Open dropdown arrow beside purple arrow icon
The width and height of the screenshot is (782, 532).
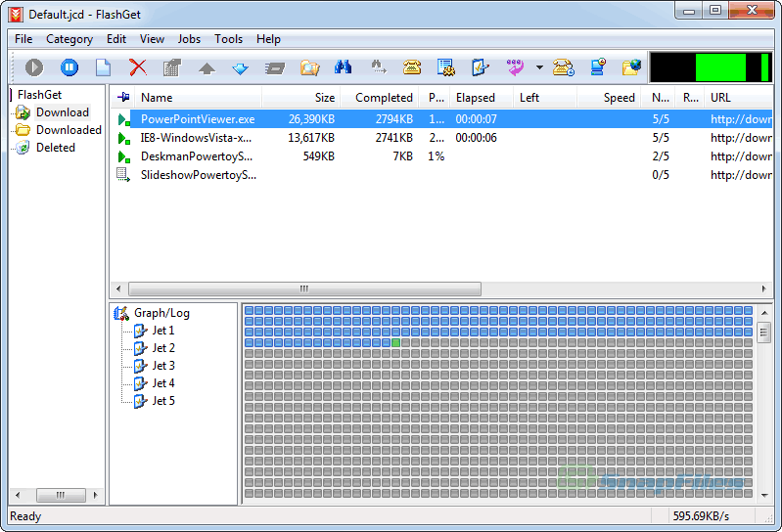(539, 67)
